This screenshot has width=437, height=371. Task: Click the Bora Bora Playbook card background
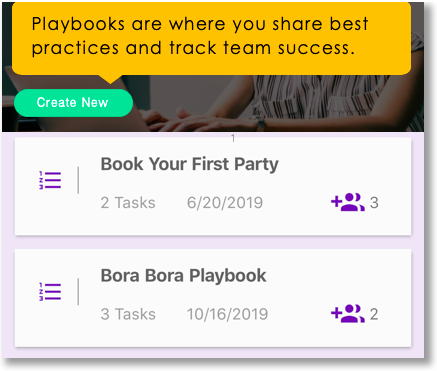coord(213,298)
